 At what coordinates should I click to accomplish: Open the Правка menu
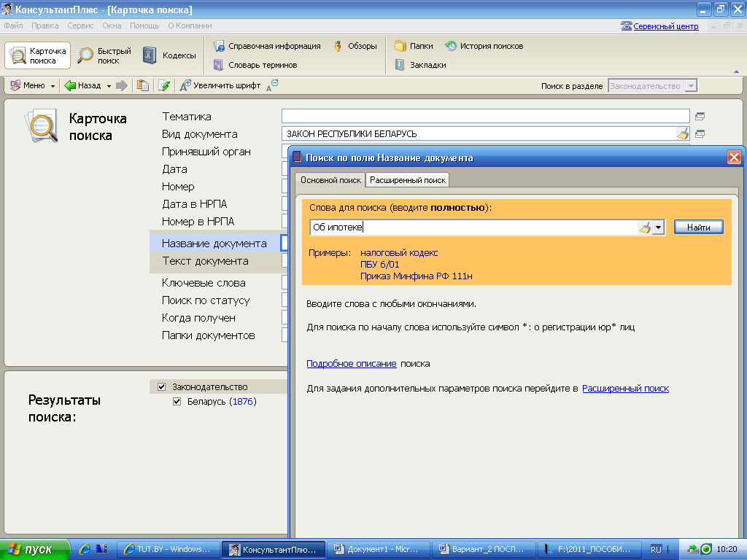coord(44,26)
